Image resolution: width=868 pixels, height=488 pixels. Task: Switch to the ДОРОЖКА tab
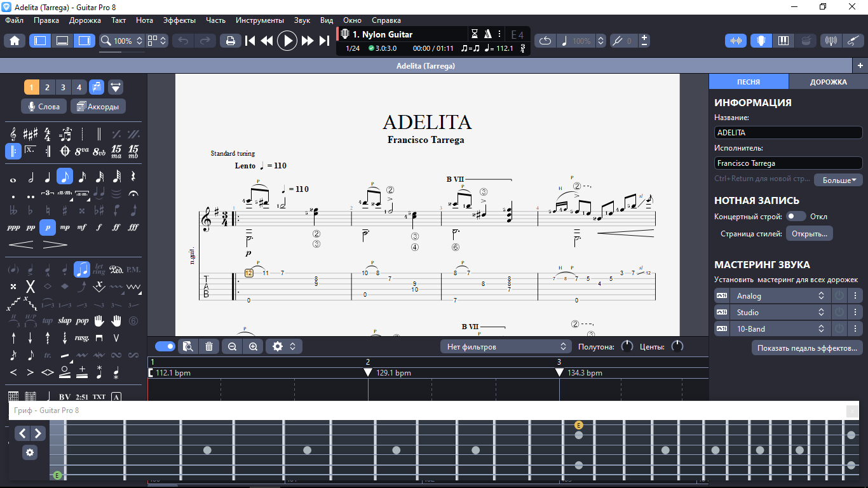tap(828, 82)
